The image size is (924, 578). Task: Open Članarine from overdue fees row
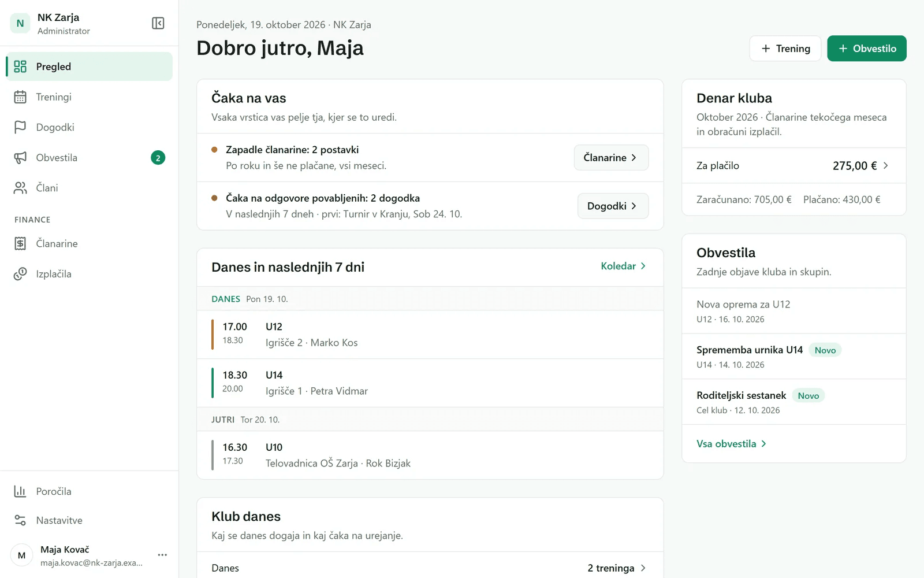(x=611, y=158)
